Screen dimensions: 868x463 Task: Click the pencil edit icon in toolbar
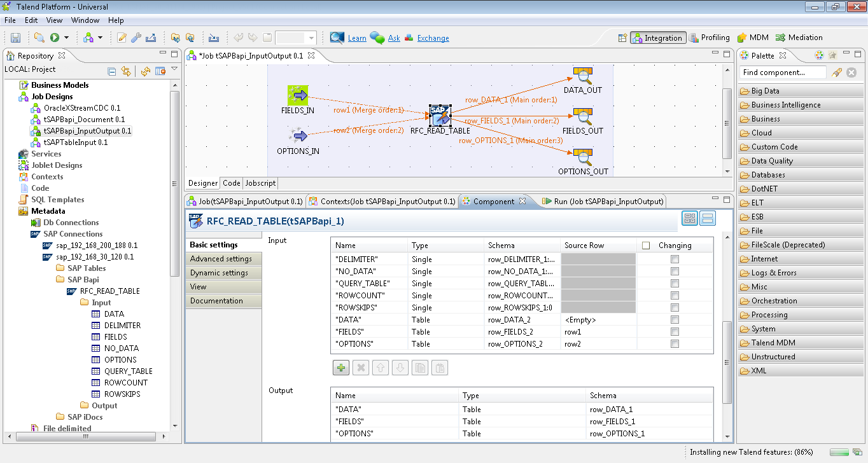pos(122,38)
